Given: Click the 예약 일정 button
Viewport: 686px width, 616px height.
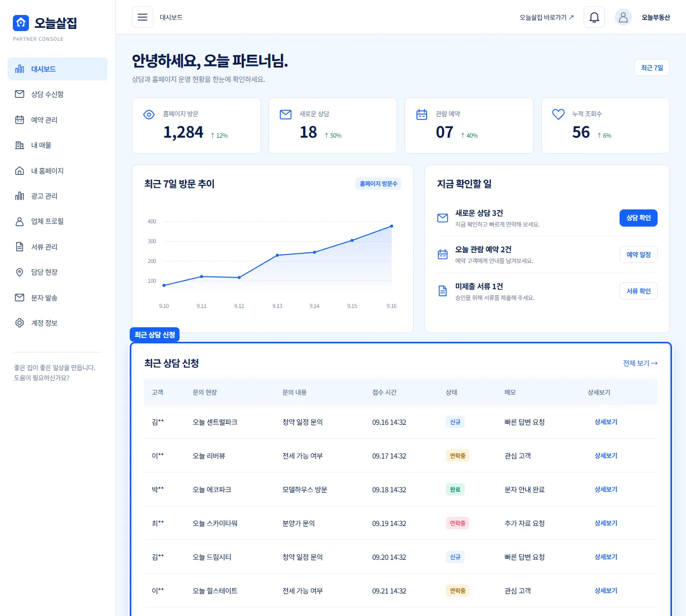Looking at the screenshot, I should pos(638,254).
